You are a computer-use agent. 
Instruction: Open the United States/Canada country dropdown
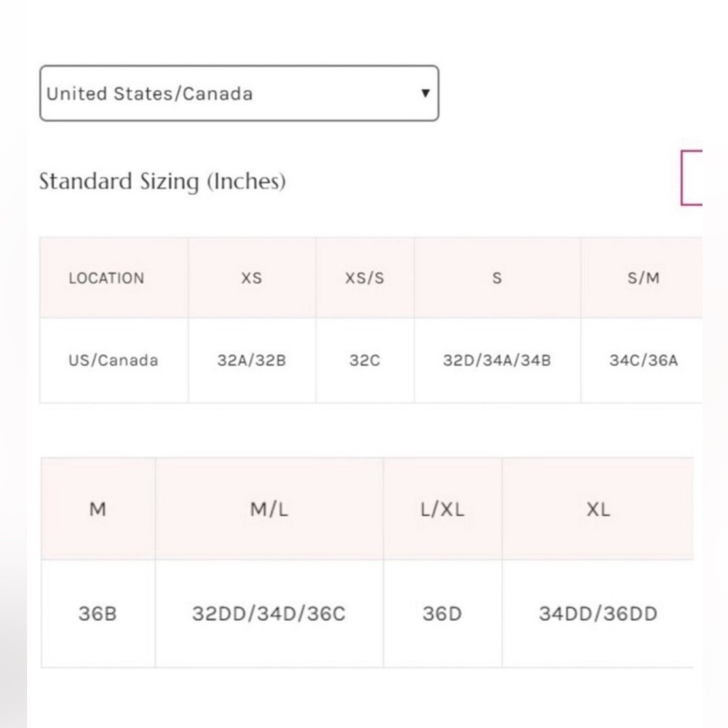[239, 93]
